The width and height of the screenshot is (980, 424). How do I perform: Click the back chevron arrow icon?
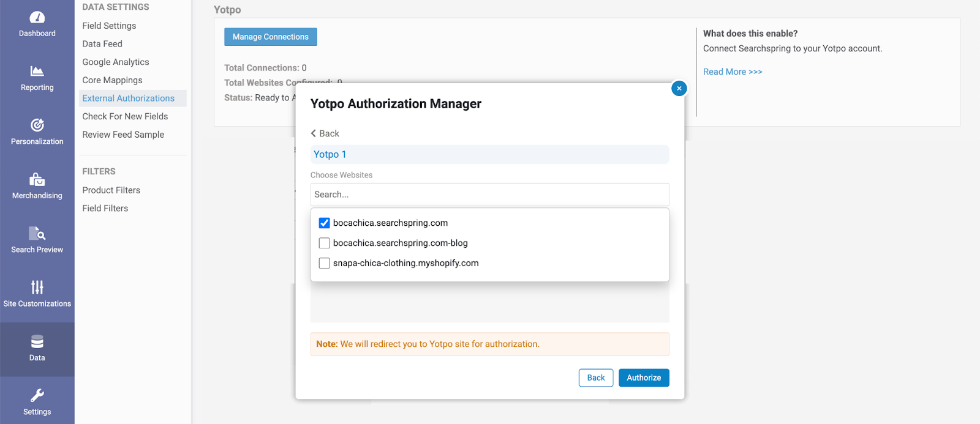pos(314,133)
